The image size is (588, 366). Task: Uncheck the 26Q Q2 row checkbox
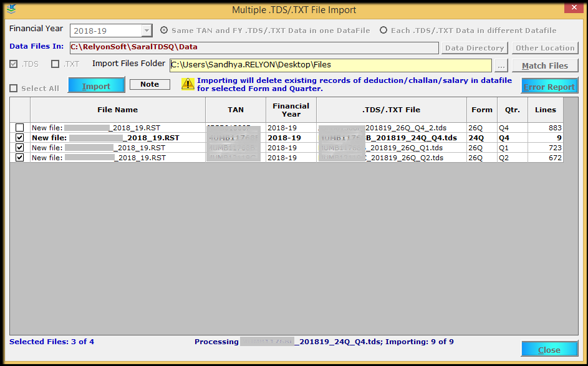point(19,158)
